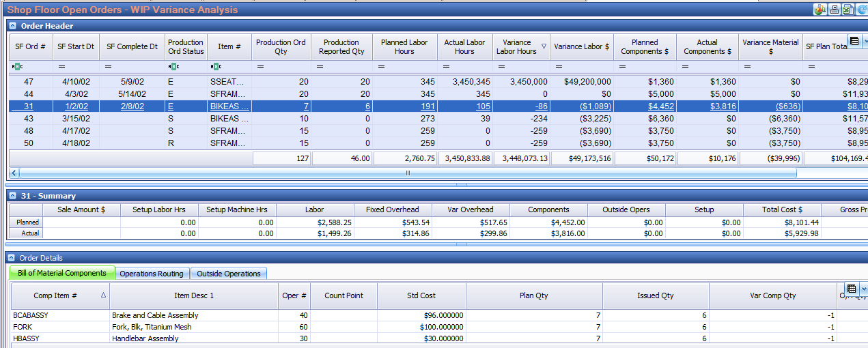Viewport: 868px width, 348px height.
Task: Click the Planned row header in Summary
Action: click(27, 222)
